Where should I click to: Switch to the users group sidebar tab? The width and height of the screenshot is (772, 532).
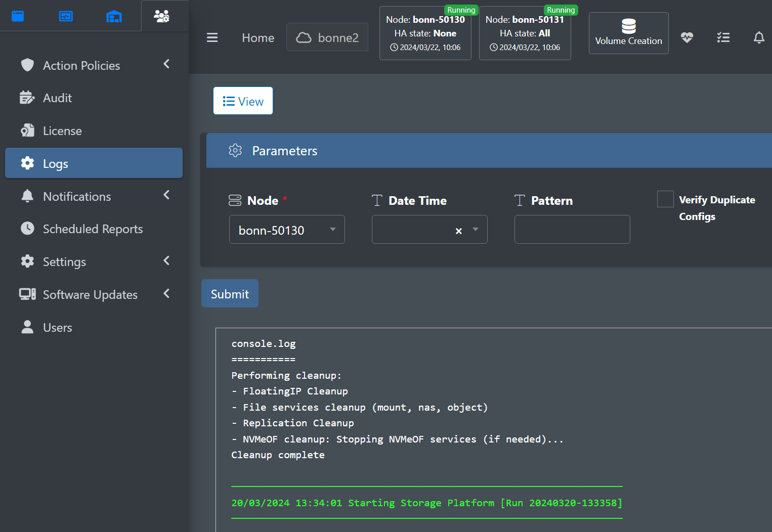161,16
